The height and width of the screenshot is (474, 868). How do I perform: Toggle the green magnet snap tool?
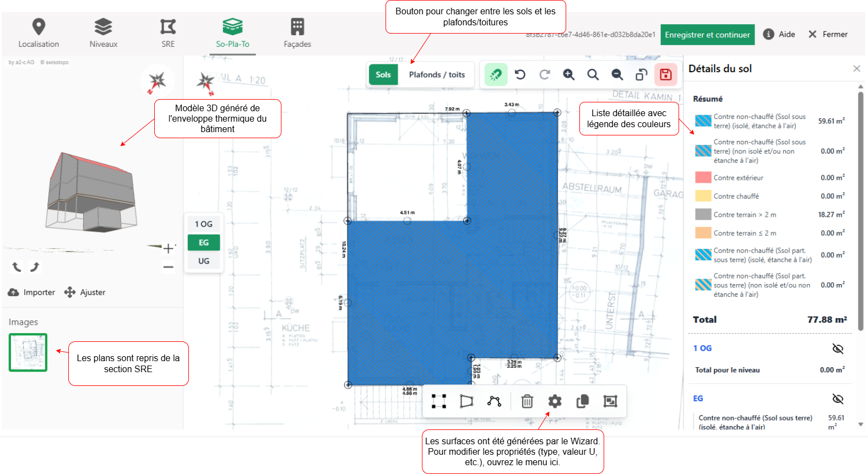tap(496, 74)
